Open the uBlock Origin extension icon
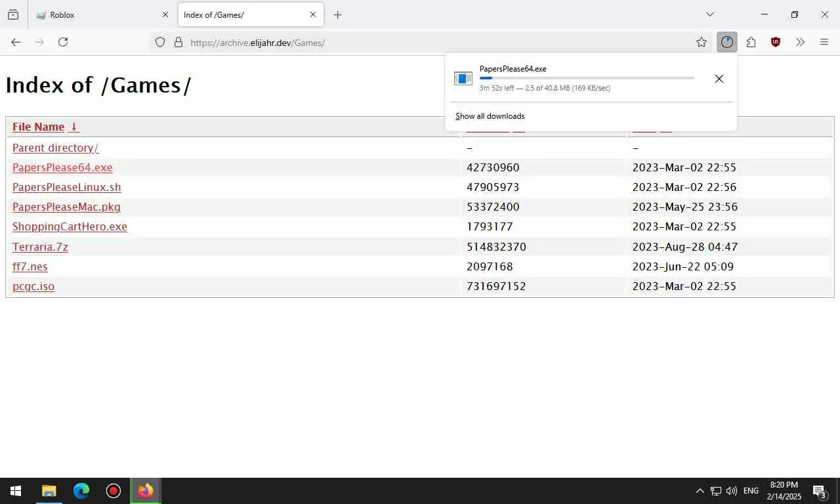The width and height of the screenshot is (840, 504). (776, 42)
